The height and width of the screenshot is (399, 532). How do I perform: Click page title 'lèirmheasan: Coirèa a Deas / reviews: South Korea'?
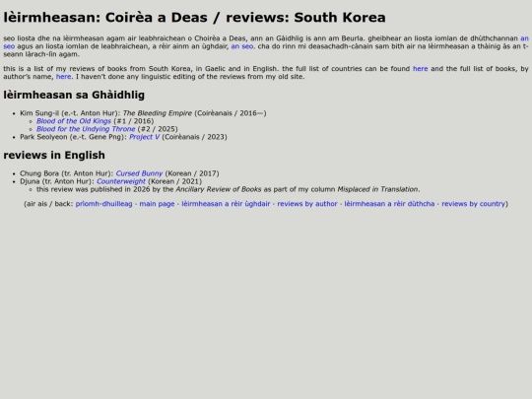(x=194, y=18)
